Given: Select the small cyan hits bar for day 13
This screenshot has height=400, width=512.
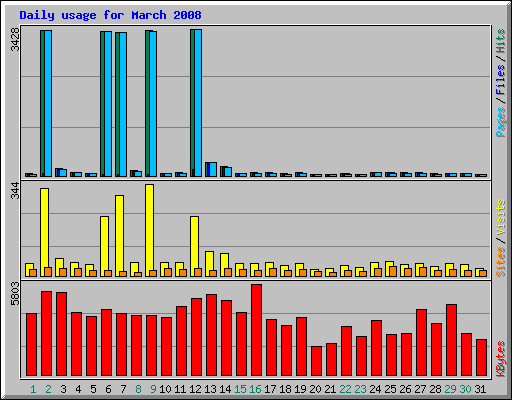Looking at the screenshot, I should [213, 169].
